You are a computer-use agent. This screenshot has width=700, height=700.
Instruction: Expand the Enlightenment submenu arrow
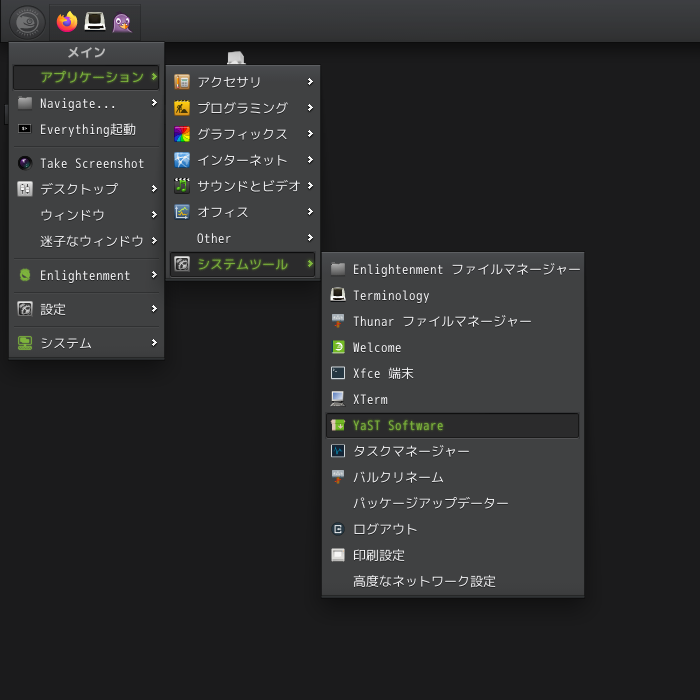[154, 275]
